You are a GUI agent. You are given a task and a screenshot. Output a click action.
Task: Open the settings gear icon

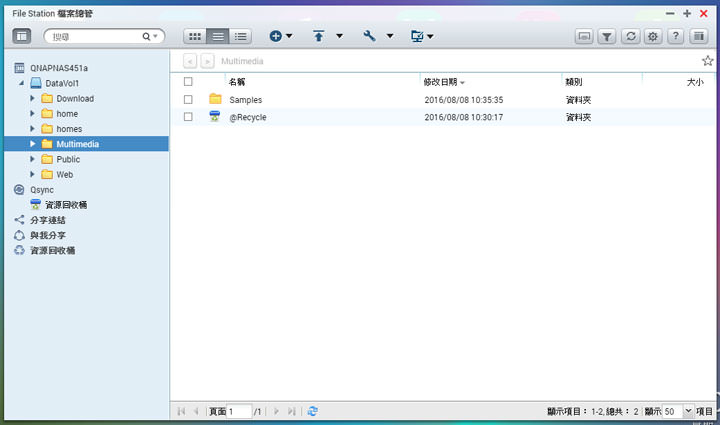[x=653, y=36]
